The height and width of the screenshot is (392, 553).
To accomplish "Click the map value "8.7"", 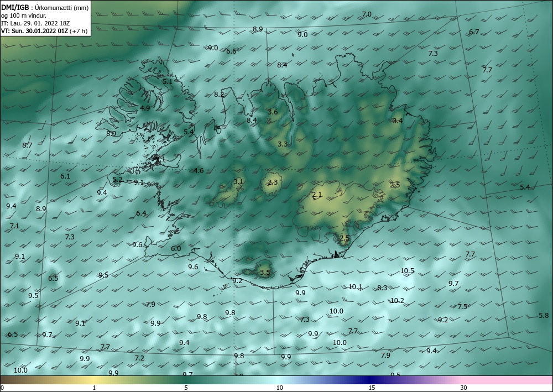I will click(27, 145).
